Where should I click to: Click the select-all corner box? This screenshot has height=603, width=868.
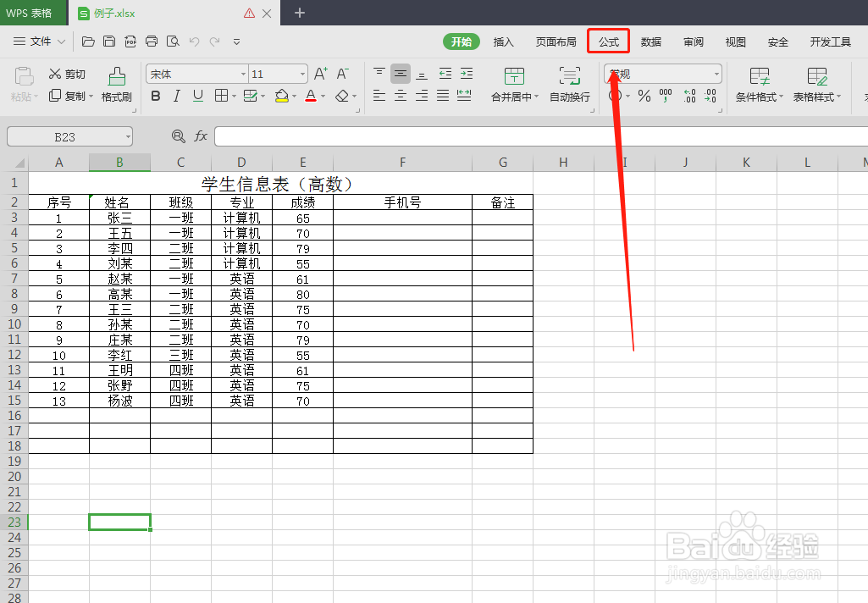click(14, 163)
